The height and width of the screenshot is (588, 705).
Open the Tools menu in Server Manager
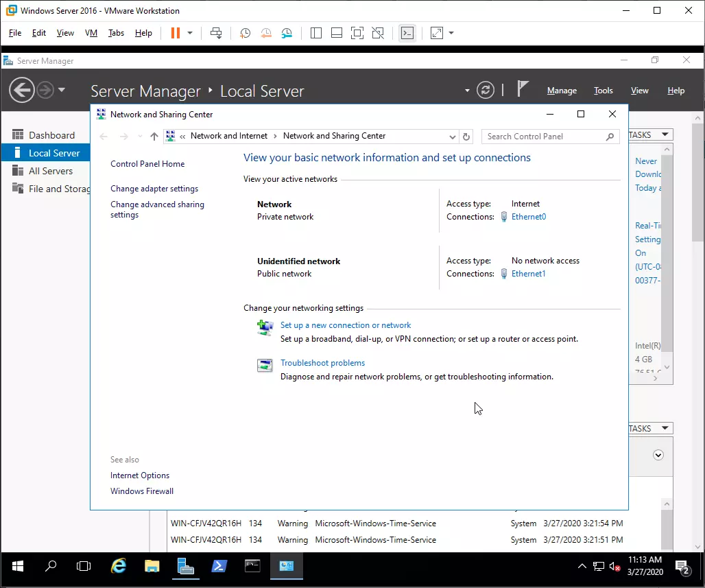coord(603,91)
